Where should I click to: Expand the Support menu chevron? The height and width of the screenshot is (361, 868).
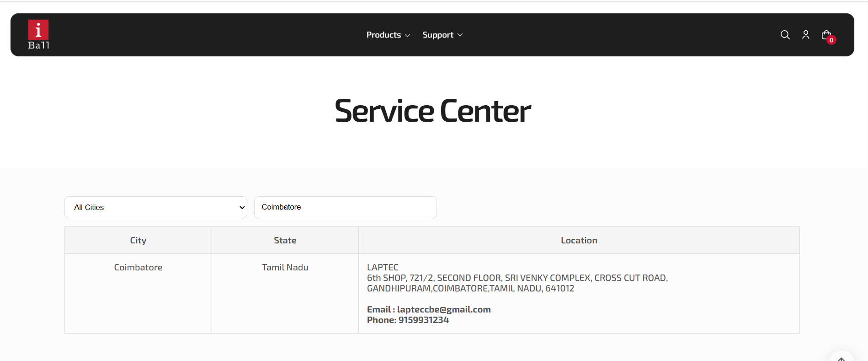point(460,35)
